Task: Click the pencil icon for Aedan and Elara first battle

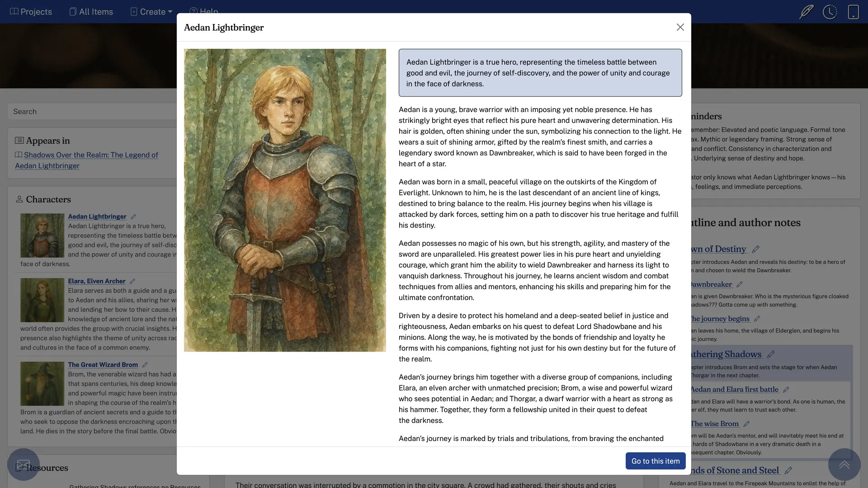Action: [786, 389]
